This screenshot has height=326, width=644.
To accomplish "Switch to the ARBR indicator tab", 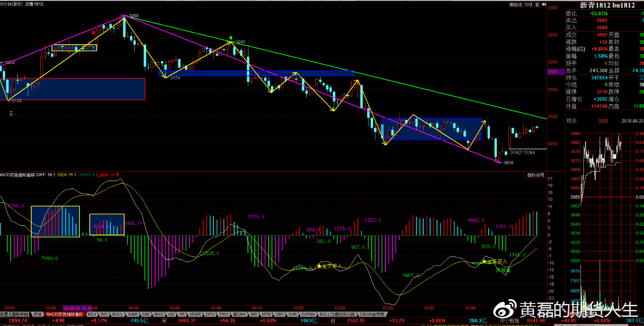I will [195, 315].
